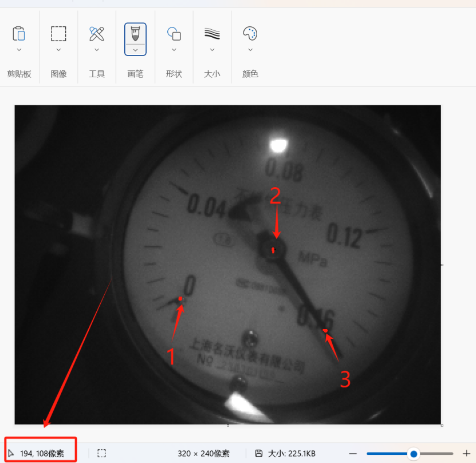The image size is (476, 463).
Task: Expand the clipboard dropdown chevron
Action: pos(19,49)
